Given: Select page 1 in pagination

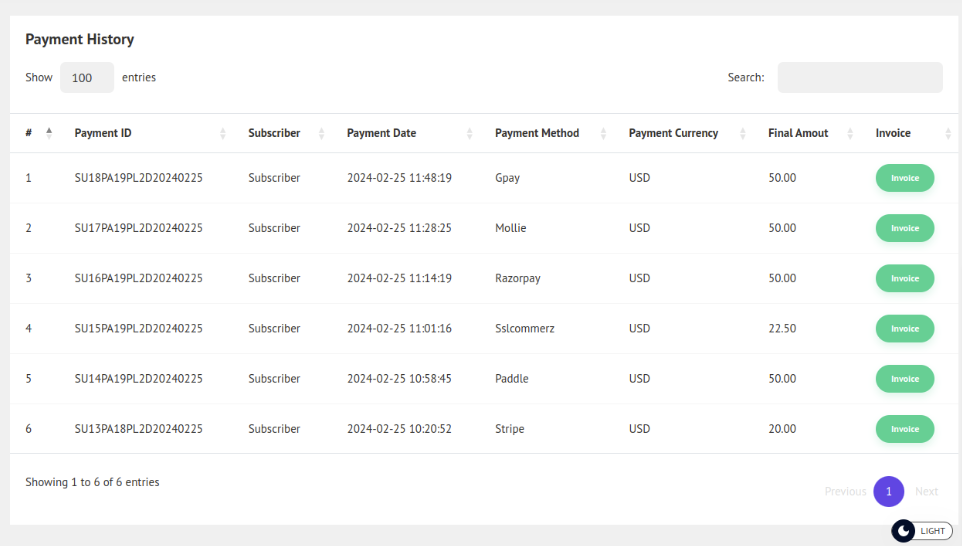Looking at the screenshot, I should [888, 491].
